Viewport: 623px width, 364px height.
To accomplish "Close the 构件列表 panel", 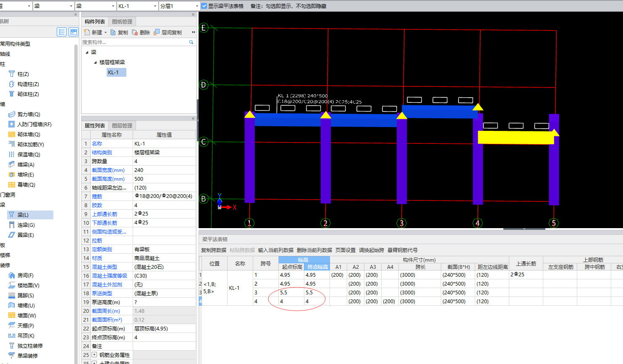I will 193,15.
